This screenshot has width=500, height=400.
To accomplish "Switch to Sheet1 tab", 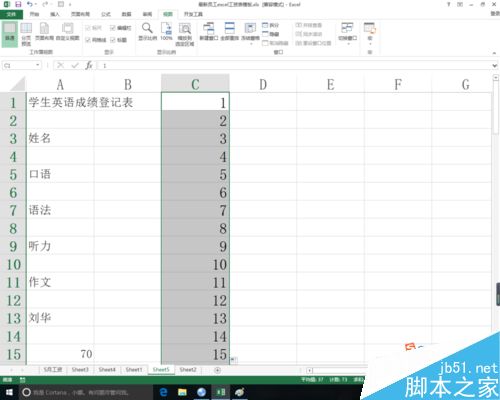I will pyautogui.click(x=134, y=370).
